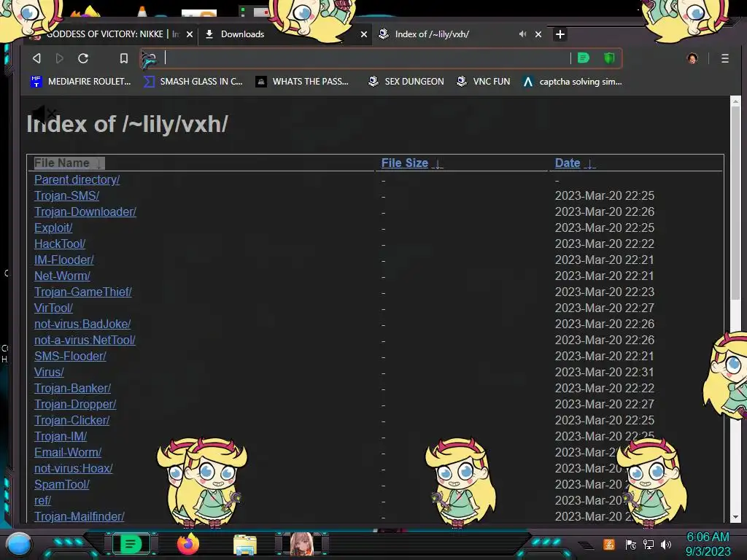Open the Trojan-Downloader/ folder
This screenshot has height=560, width=747.
pos(85,211)
